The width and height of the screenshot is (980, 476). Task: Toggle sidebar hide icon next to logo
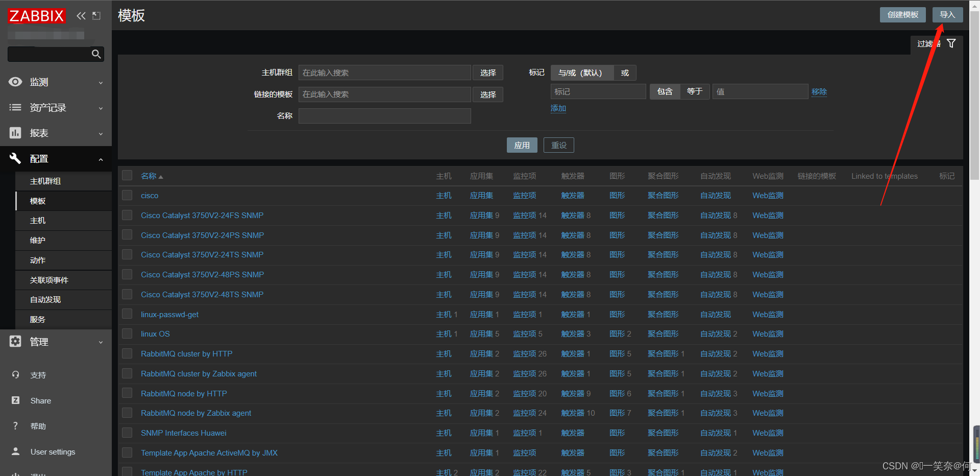[x=96, y=16]
